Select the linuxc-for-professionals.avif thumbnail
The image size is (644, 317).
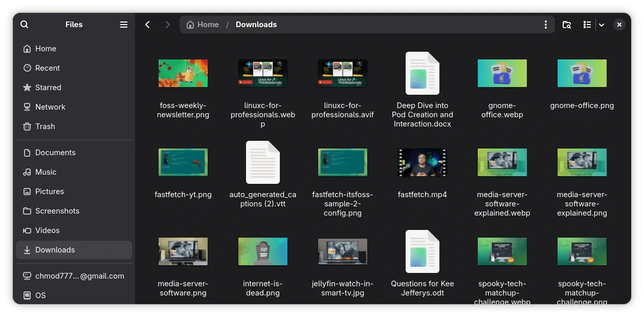tap(343, 73)
